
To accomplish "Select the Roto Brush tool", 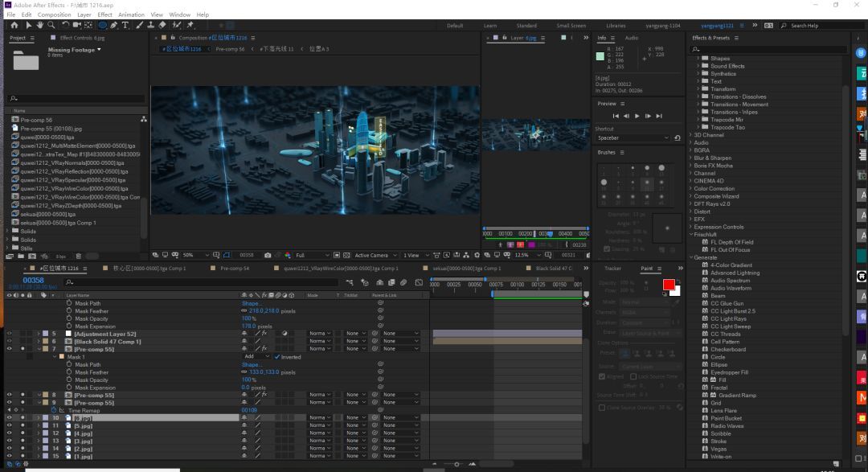I will point(177,26).
